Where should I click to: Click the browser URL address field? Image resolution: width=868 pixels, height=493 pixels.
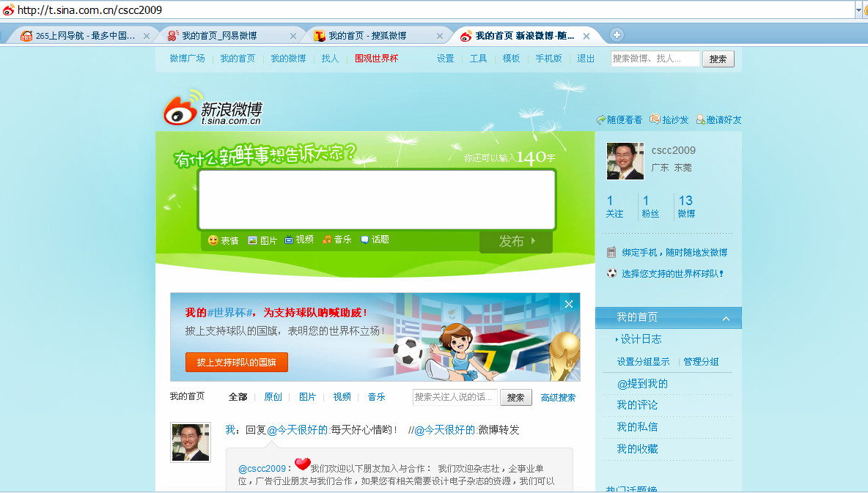tap(432, 10)
